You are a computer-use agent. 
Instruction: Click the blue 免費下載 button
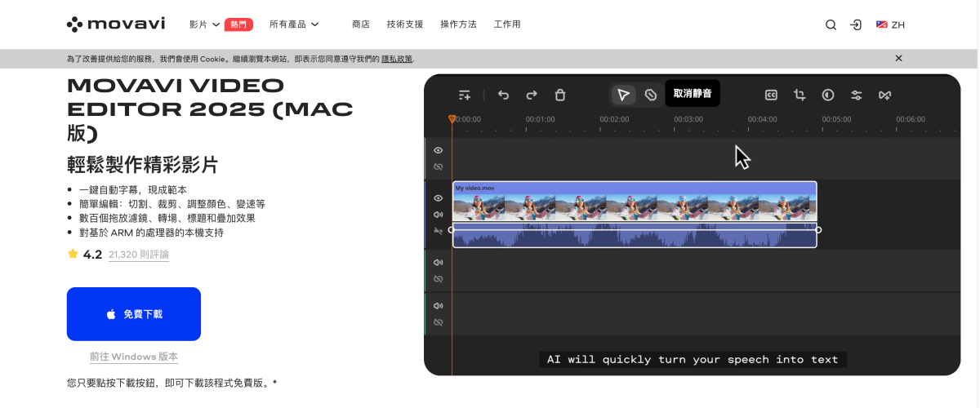134,313
